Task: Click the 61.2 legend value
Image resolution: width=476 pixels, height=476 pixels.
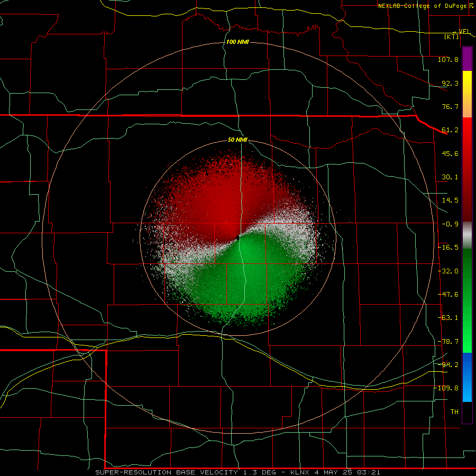Action: (x=450, y=130)
